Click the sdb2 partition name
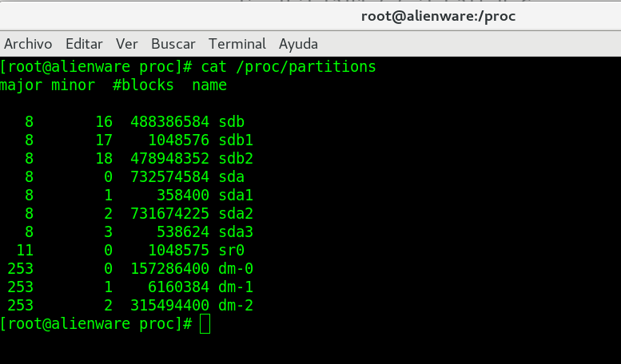The height and width of the screenshot is (364, 621). pos(236,159)
